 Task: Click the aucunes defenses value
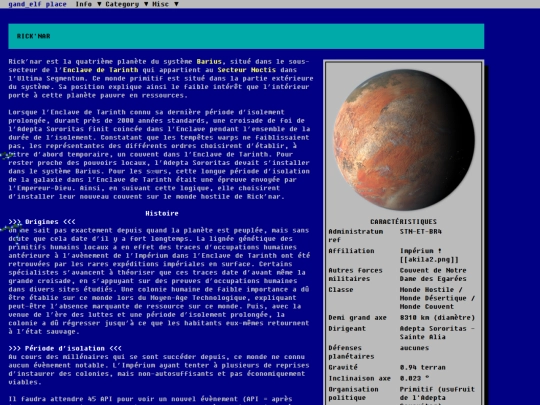point(414,348)
